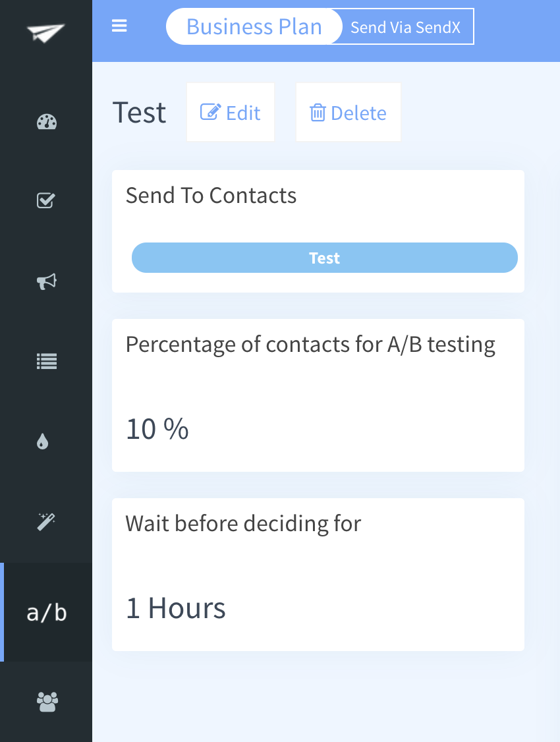The image size is (560, 742).
Task: Open the team users icon in sidebar
Action: point(47,702)
